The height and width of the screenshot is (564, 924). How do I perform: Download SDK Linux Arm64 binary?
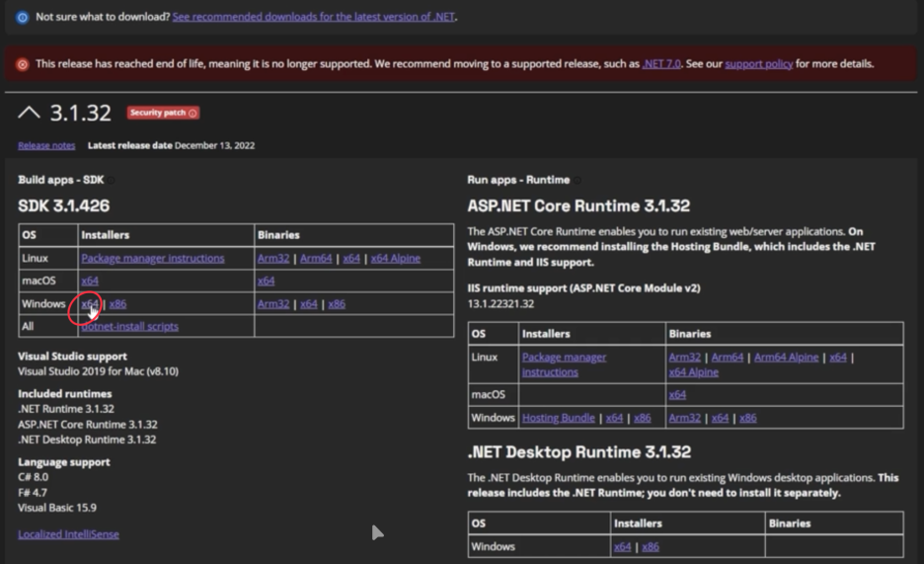click(316, 258)
